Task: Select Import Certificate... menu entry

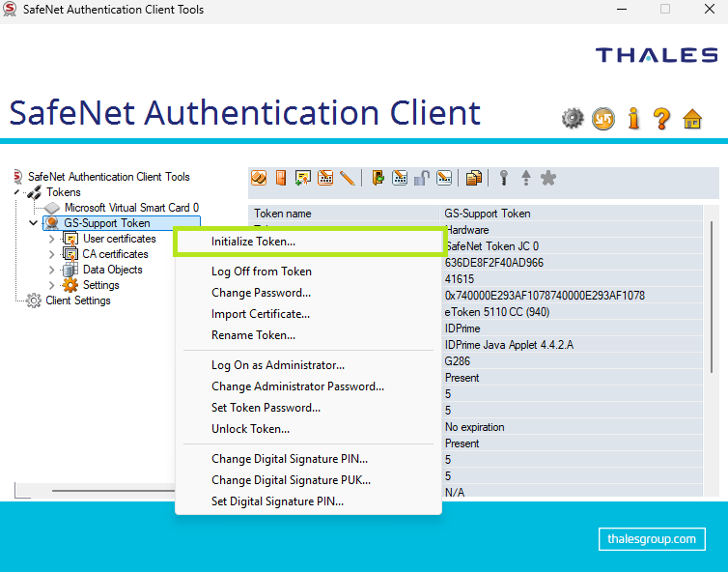Action: tap(308, 314)
